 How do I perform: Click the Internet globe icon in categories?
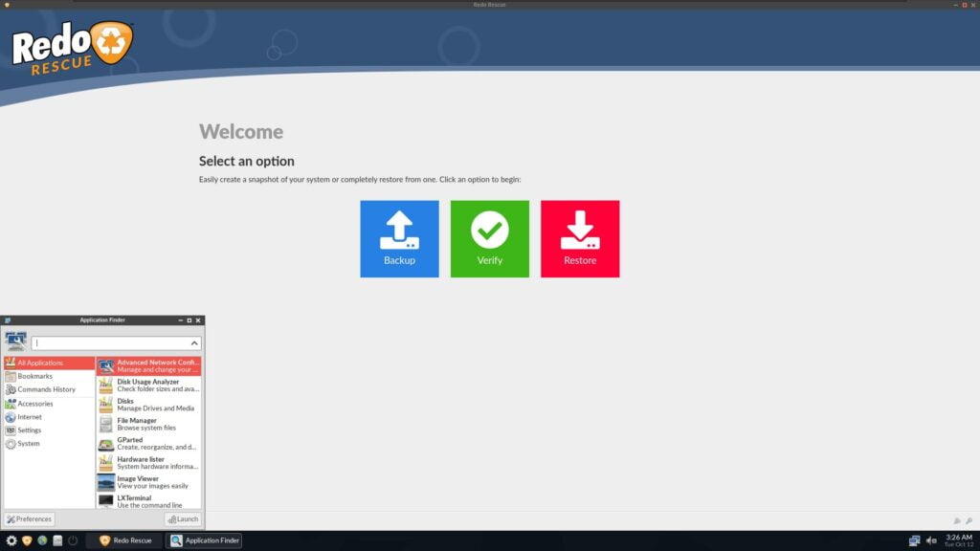point(11,417)
